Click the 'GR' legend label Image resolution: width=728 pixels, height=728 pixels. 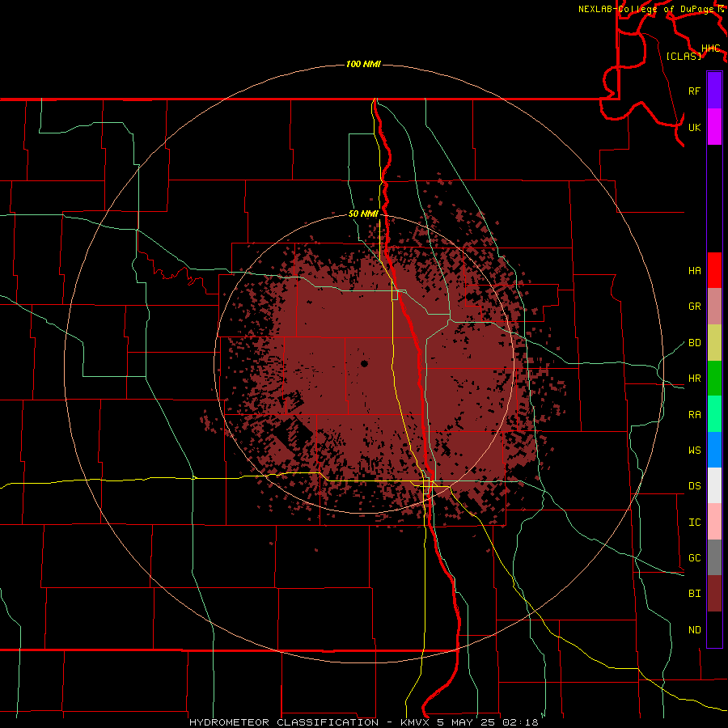694,307
